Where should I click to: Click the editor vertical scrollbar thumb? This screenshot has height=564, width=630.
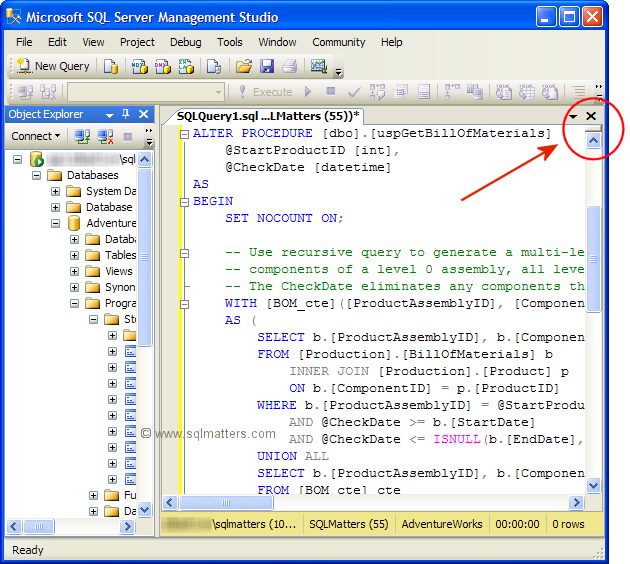(593, 259)
